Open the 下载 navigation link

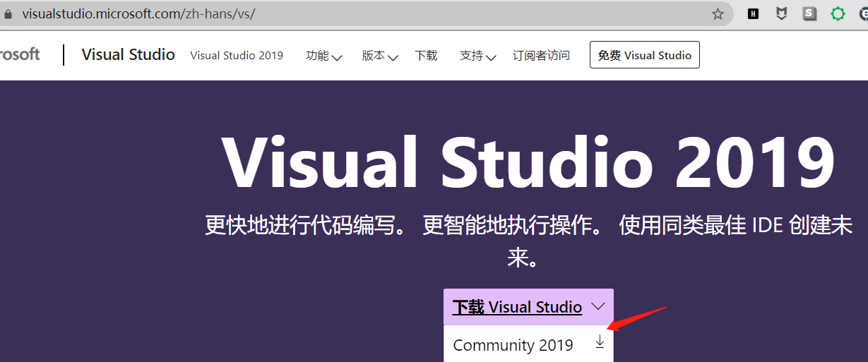tap(426, 56)
